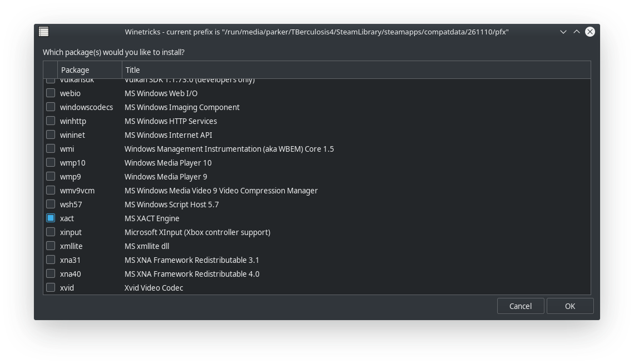Click 'MS XNA Framework Redistributable 3.1' title

point(192,260)
